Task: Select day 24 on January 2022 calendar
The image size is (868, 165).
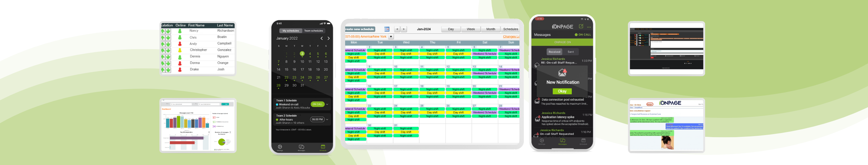Action: 302,78
